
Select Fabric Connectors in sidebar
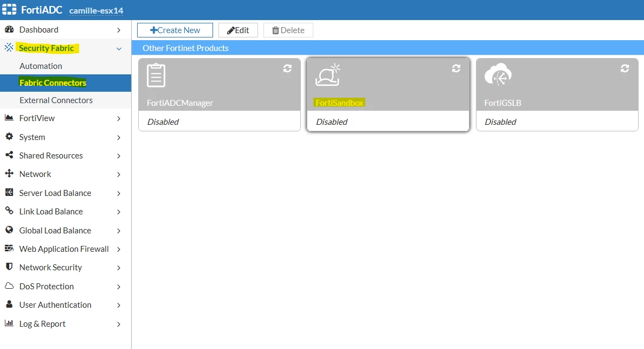pos(53,83)
